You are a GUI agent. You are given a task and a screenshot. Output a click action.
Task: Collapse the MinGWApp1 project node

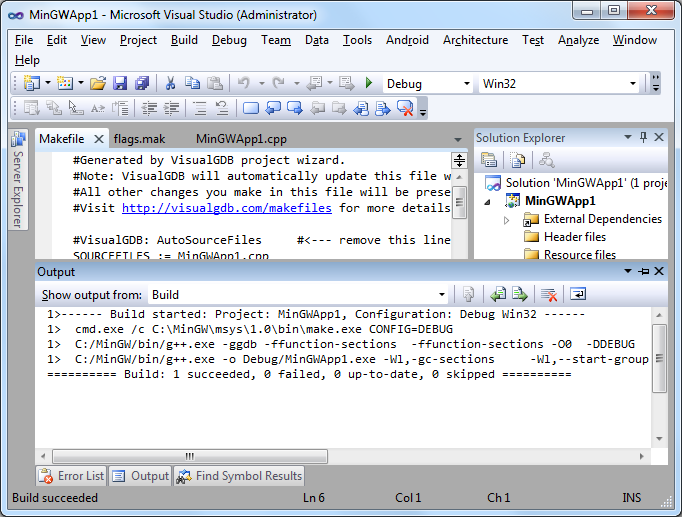point(488,202)
